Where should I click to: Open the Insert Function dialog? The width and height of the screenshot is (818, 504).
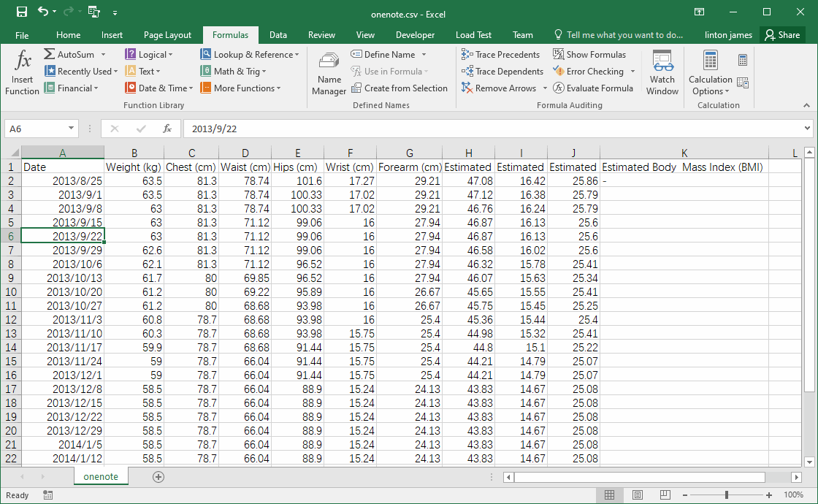pyautogui.click(x=22, y=71)
